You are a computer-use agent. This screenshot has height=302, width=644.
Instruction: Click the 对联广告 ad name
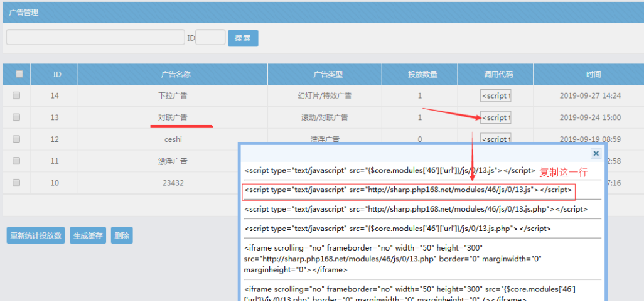pos(173,117)
